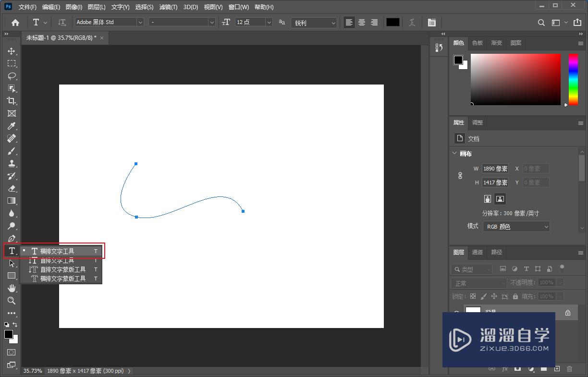Center align text
Image resolution: width=588 pixels, height=377 pixels.
click(362, 22)
